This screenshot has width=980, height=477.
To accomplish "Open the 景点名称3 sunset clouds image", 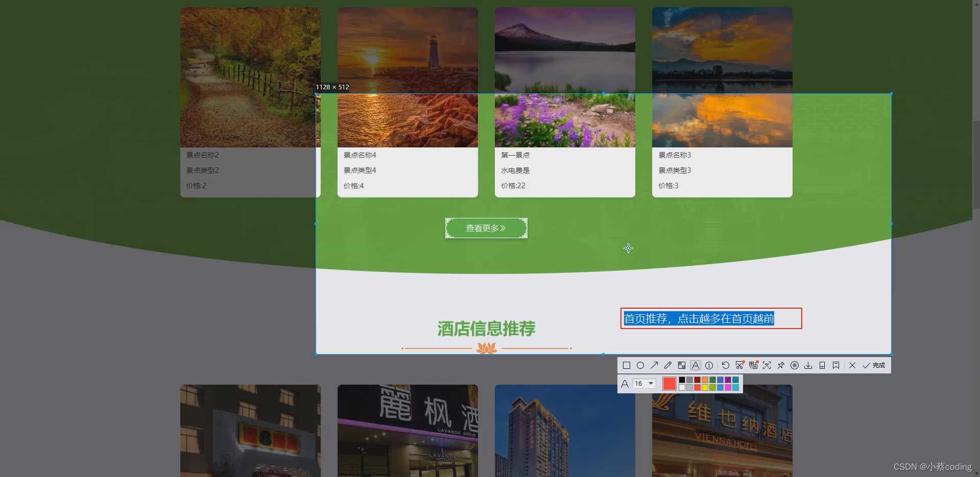I will click(722, 77).
